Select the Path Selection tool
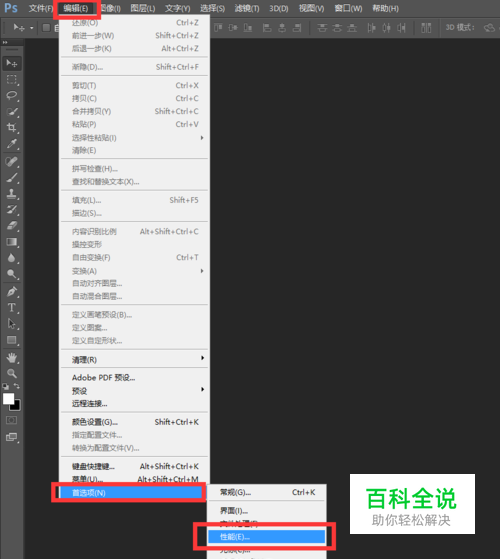This screenshot has width=500, height=559. [12, 324]
